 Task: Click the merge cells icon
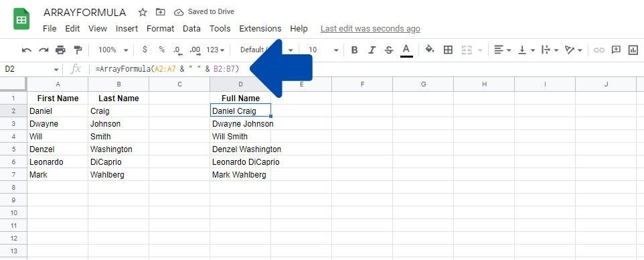click(467, 50)
